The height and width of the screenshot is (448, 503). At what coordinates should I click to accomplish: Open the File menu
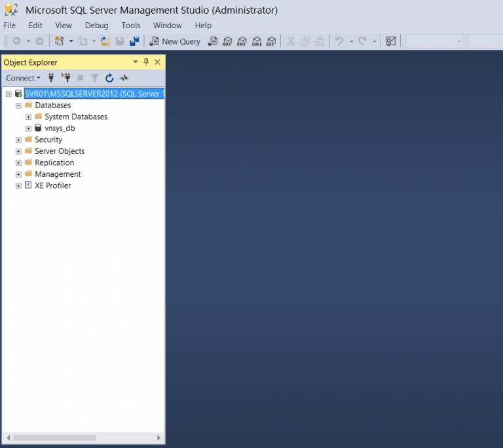coord(10,26)
